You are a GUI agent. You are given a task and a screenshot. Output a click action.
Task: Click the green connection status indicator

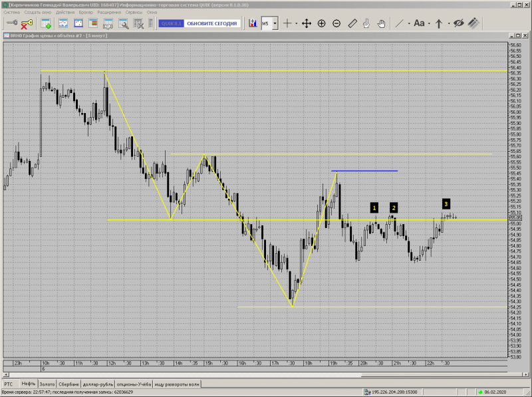coord(480,392)
